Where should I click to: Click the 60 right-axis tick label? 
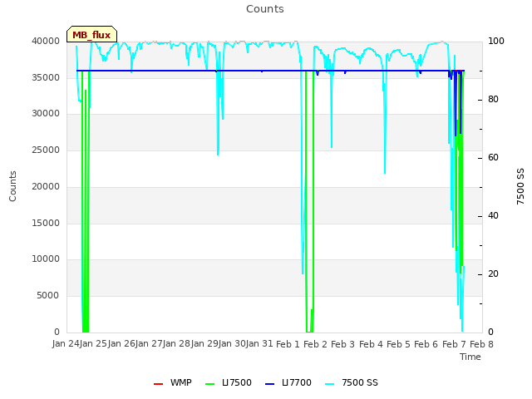pyautogui.click(x=493, y=158)
